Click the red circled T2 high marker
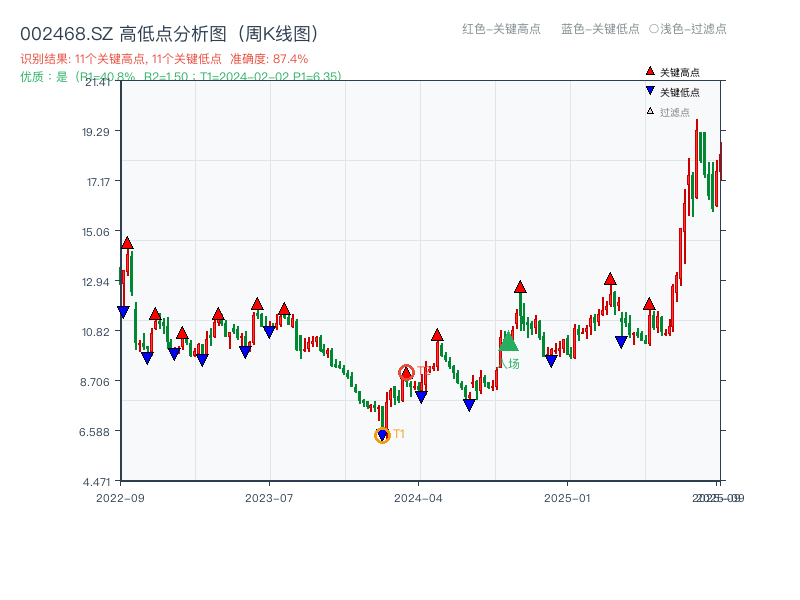The height and width of the screenshot is (600, 800). [x=406, y=373]
